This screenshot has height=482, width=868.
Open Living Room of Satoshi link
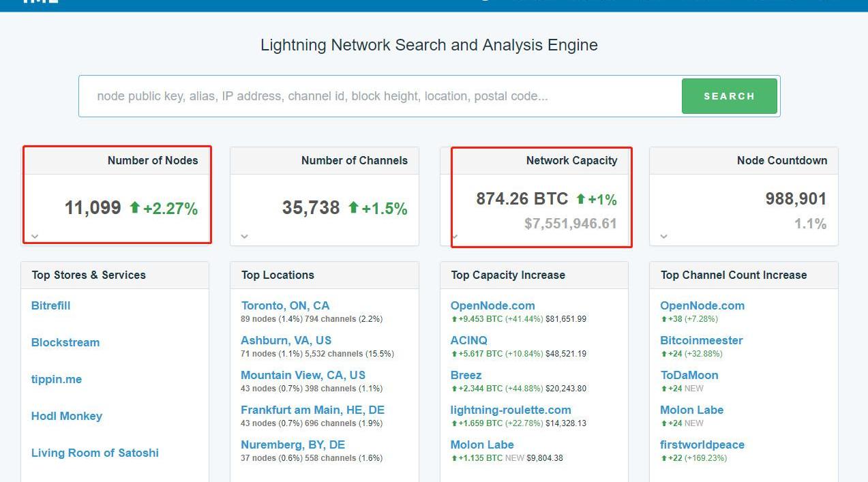tap(95, 453)
